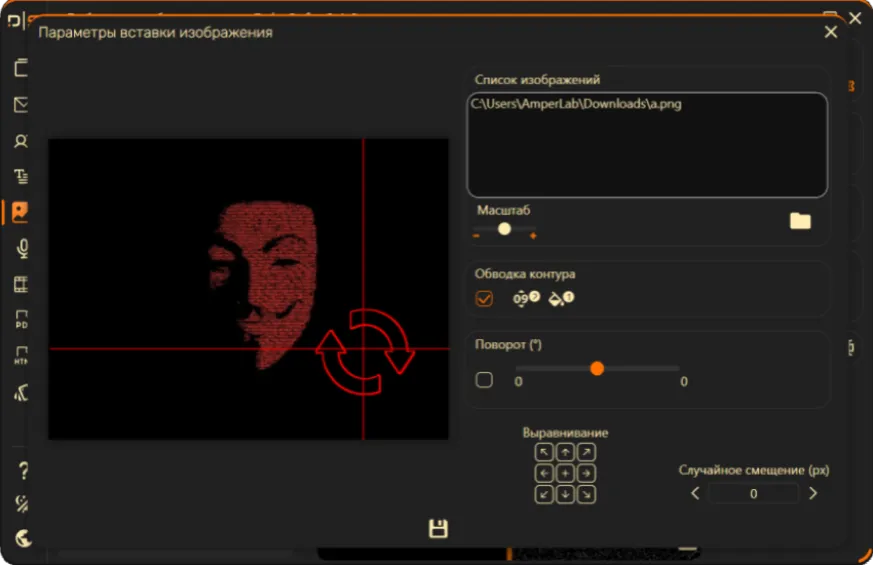Click the Масштаб scale slider handle

pyautogui.click(x=504, y=229)
